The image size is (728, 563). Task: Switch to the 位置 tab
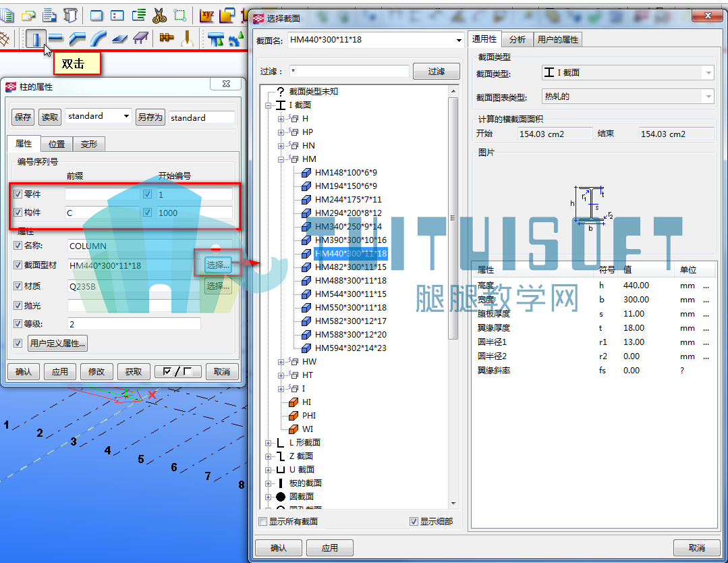[x=57, y=144]
